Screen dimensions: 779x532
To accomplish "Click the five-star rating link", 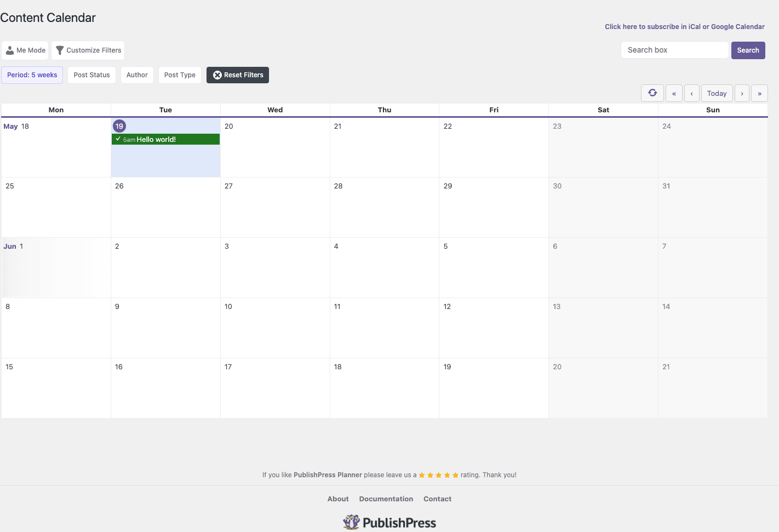I will 438,475.
